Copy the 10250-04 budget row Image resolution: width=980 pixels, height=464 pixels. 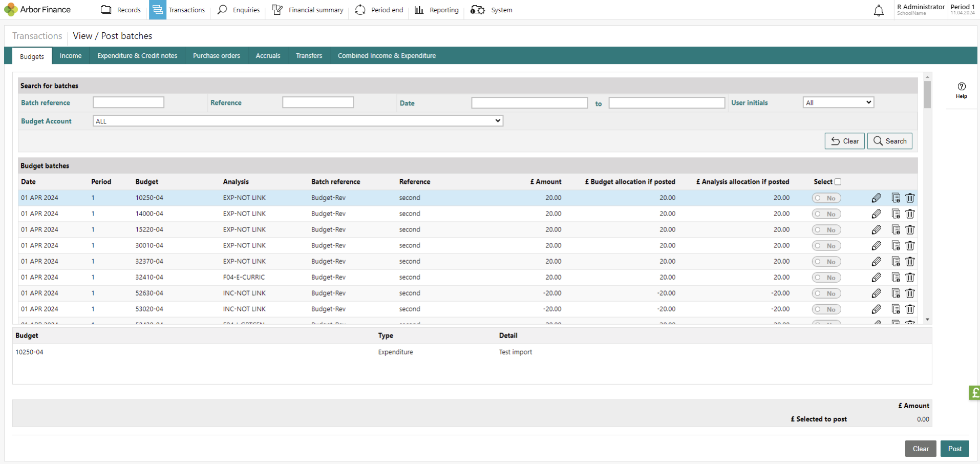896,198
